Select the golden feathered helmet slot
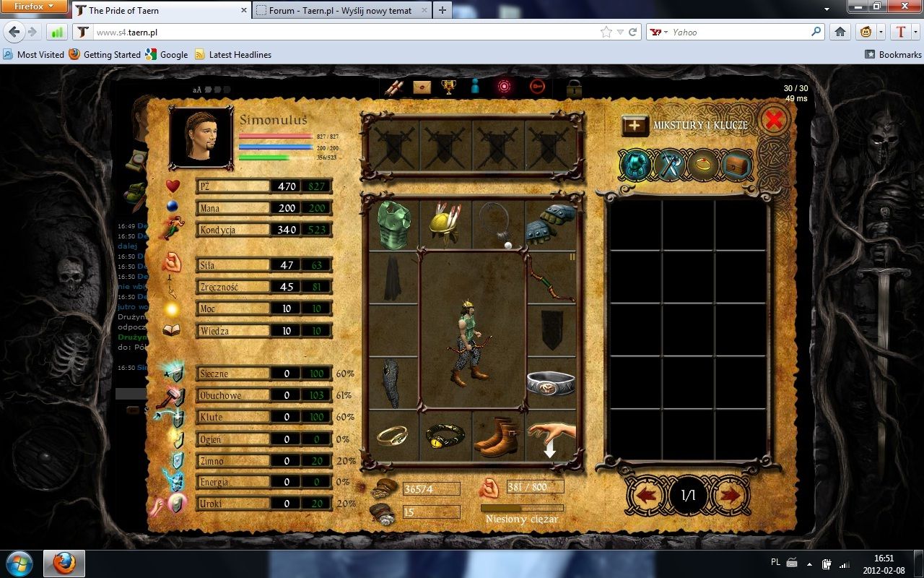The image size is (924, 578). (446, 225)
